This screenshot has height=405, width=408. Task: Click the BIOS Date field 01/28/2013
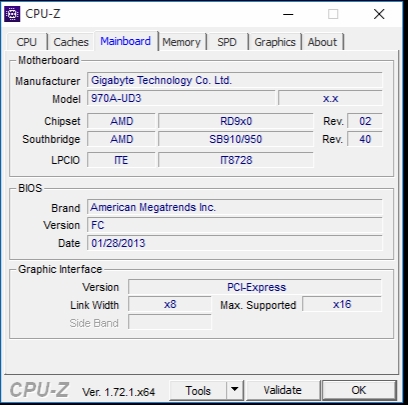[235, 243]
